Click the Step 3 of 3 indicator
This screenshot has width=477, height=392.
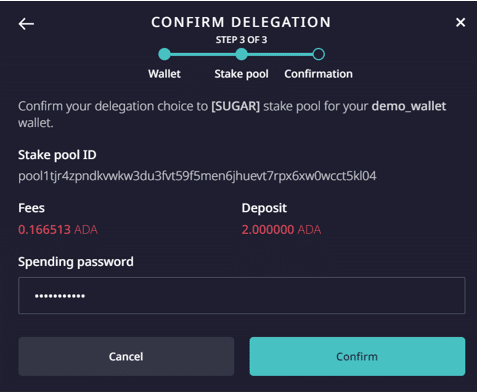coord(241,40)
